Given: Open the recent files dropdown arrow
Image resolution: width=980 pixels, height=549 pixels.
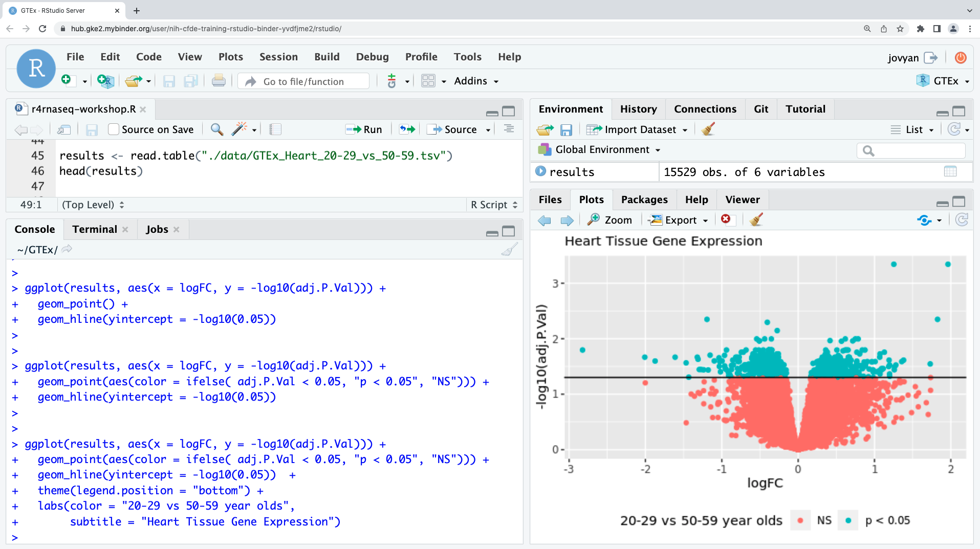Looking at the screenshot, I should 148,81.
